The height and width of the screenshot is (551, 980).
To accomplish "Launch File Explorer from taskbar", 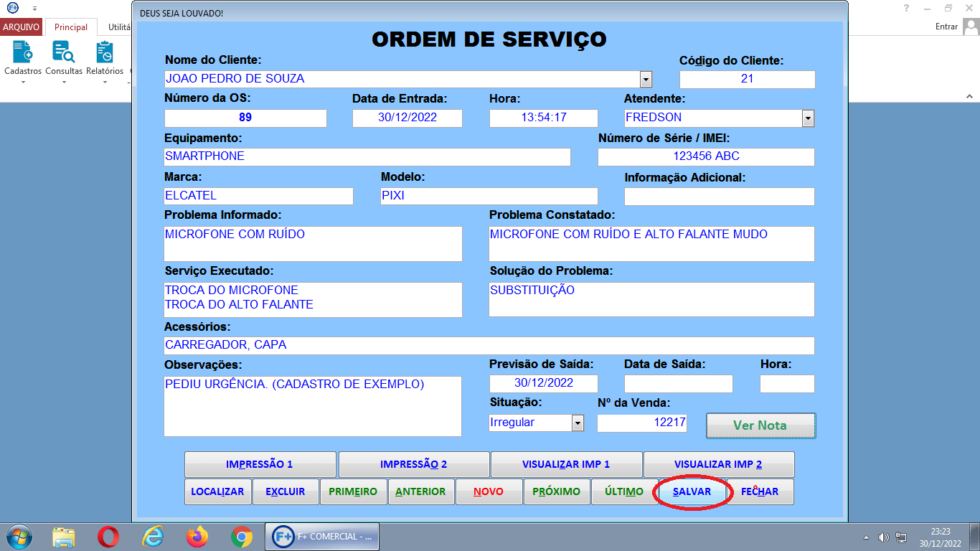I will [x=65, y=537].
